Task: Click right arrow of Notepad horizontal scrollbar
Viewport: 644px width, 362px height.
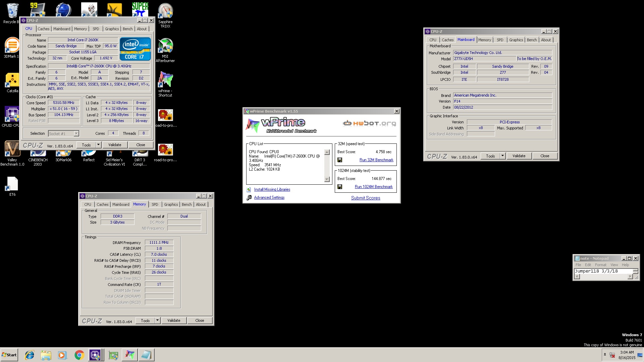Action: [630, 277]
